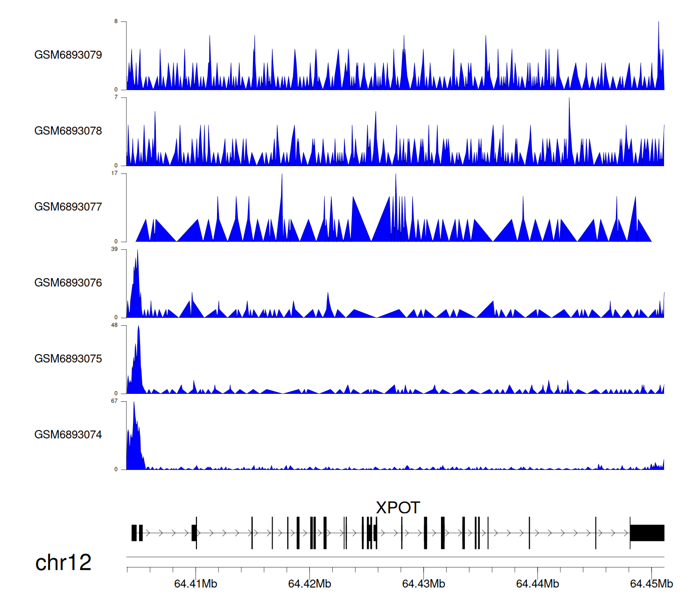
Task: Select the 64.45Mb position label
Action: [x=651, y=584]
